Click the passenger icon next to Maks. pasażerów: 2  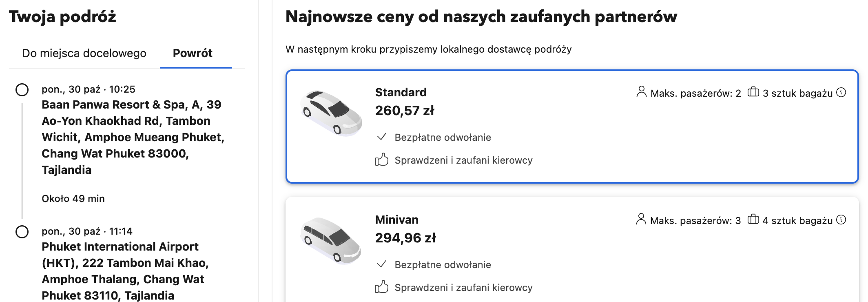coord(641,93)
